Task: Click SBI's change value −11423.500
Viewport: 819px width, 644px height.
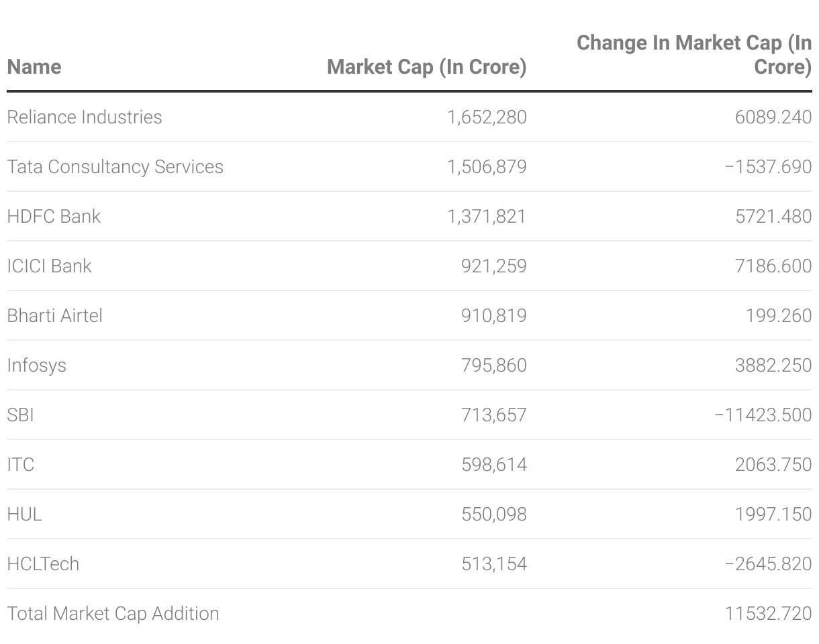Action: pyautogui.click(x=763, y=415)
